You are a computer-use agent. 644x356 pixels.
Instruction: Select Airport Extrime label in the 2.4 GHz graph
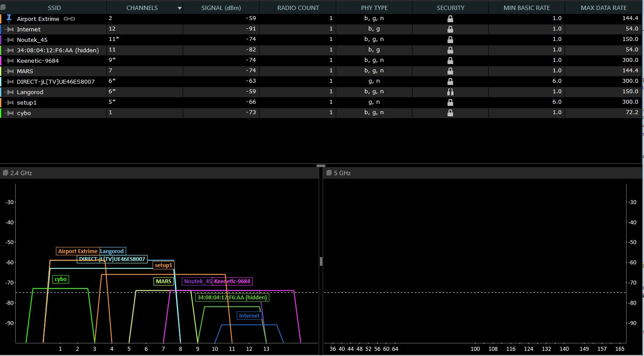[78, 251]
